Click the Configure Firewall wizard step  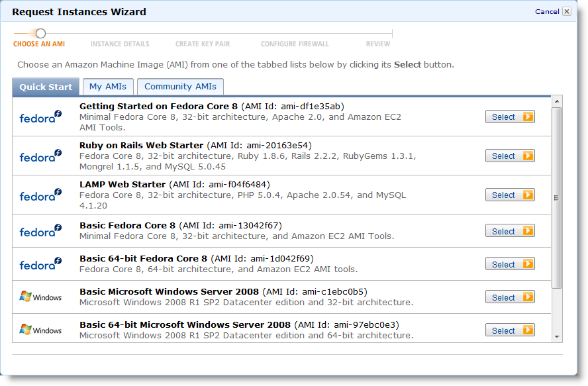point(295,44)
